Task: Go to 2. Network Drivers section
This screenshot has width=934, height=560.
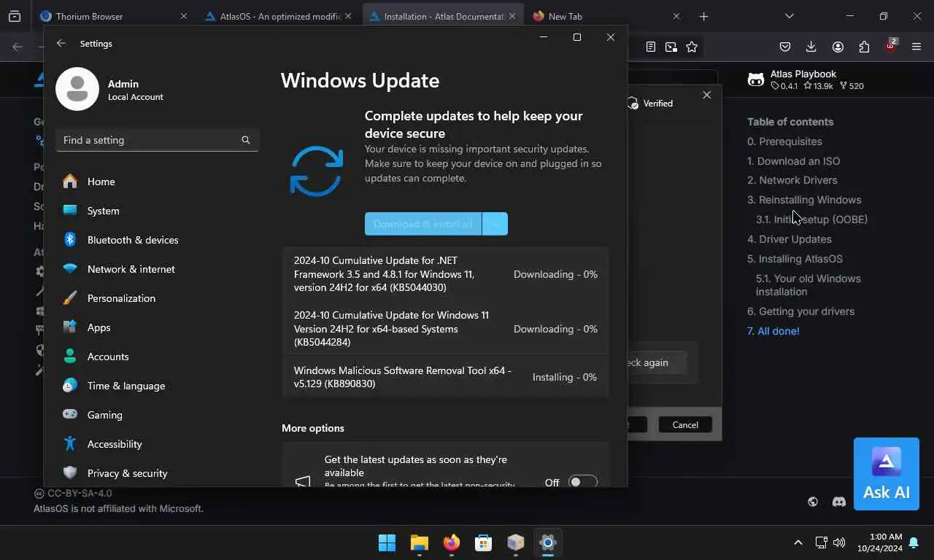Action: (x=792, y=180)
